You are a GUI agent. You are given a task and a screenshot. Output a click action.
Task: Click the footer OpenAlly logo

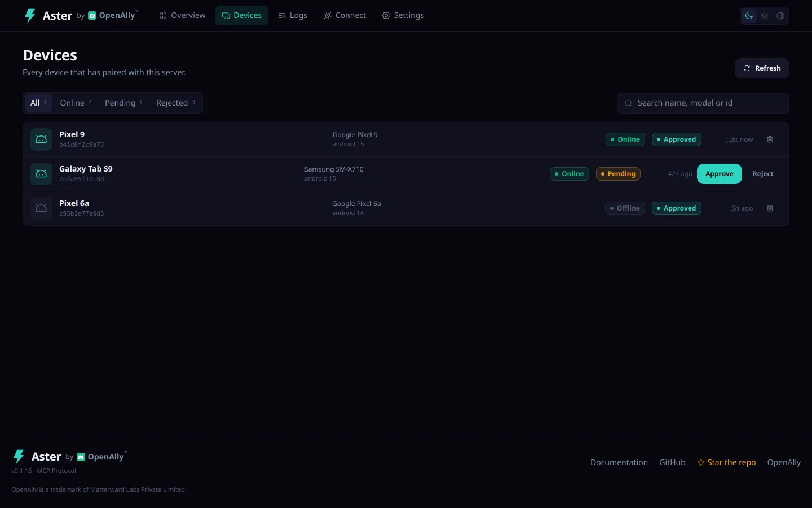click(101, 457)
